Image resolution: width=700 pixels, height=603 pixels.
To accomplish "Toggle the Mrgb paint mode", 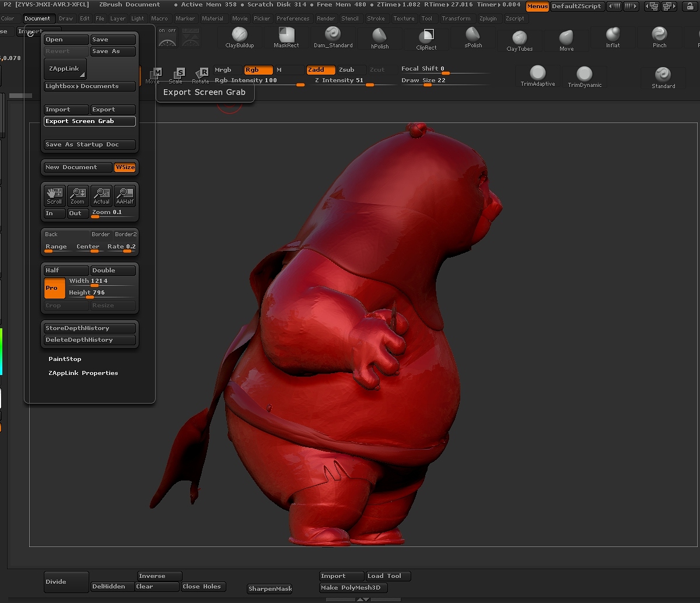I will (x=228, y=70).
